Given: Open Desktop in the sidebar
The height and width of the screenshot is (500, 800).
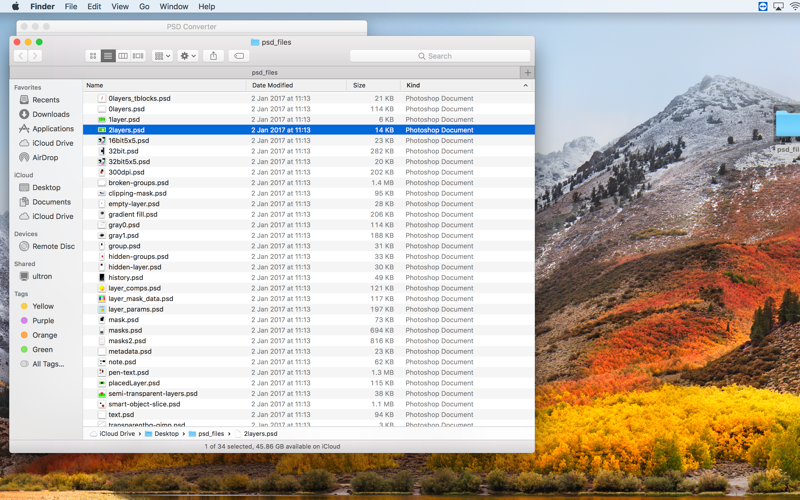Looking at the screenshot, I should click(x=46, y=188).
